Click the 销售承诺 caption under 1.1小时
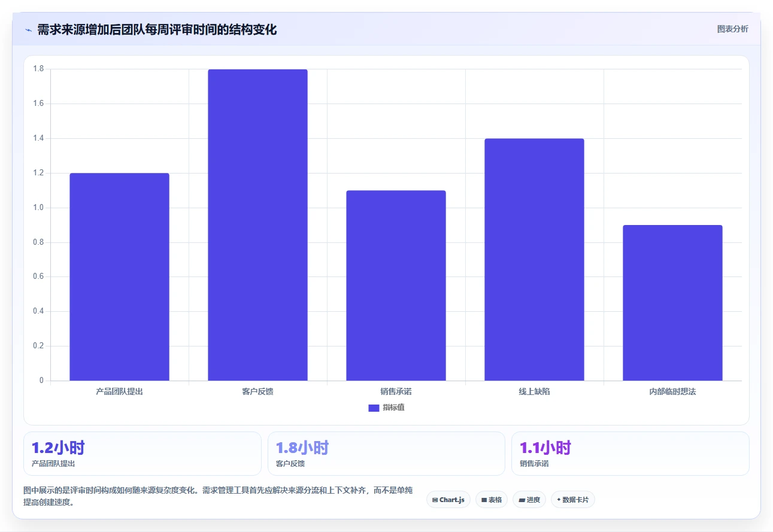773x532 pixels. [534, 464]
